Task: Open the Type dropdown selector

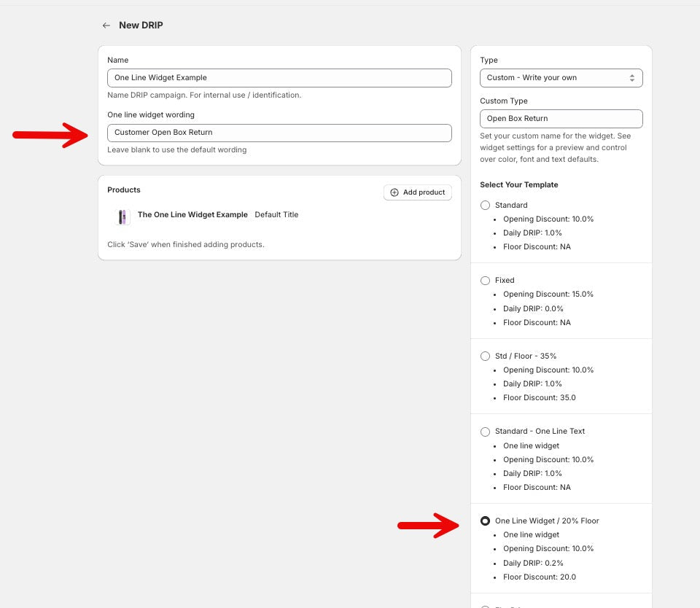Action: (x=561, y=78)
